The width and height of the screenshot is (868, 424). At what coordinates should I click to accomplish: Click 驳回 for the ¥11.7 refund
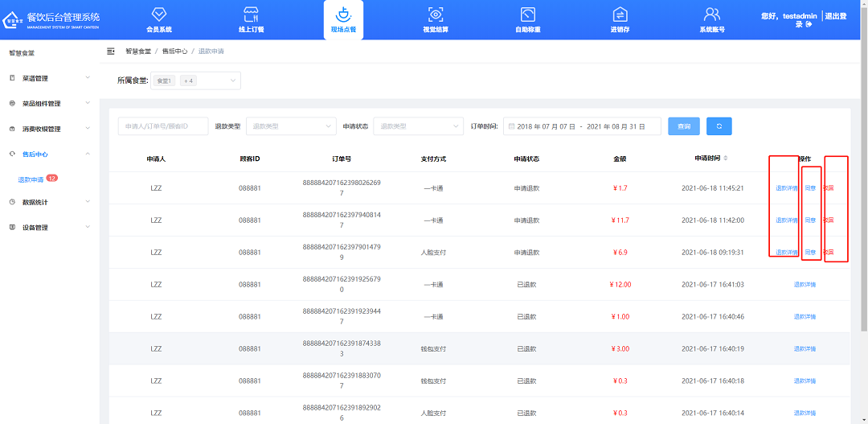(829, 220)
